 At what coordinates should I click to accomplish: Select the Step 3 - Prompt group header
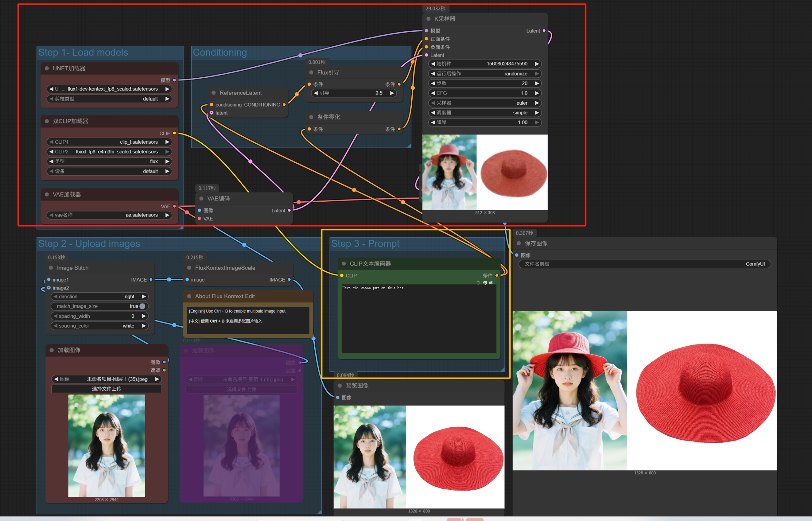365,244
